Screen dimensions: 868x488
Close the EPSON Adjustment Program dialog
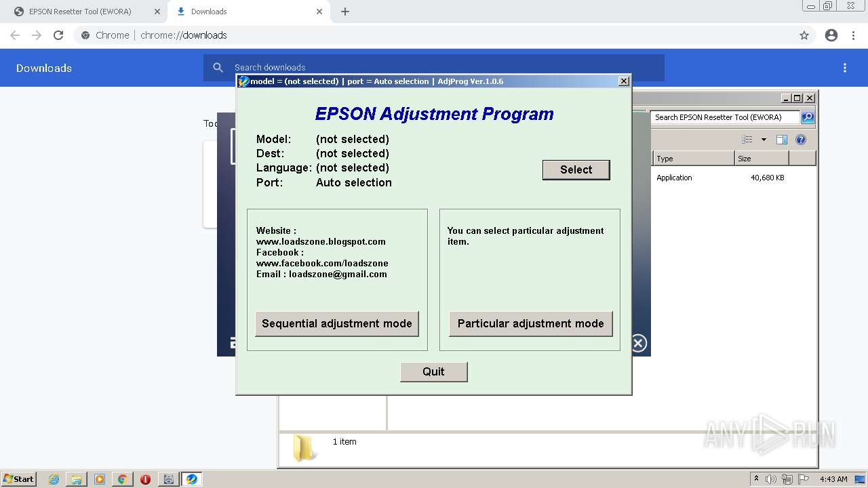[624, 81]
